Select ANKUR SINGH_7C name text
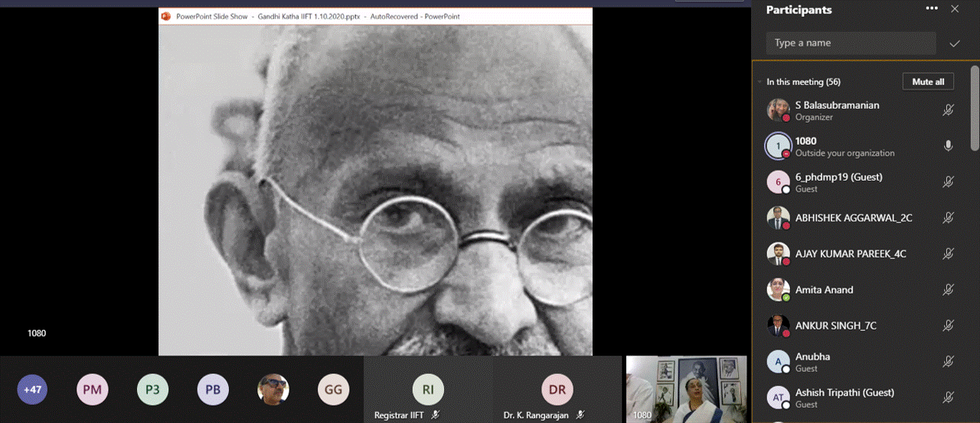 tap(836, 326)
